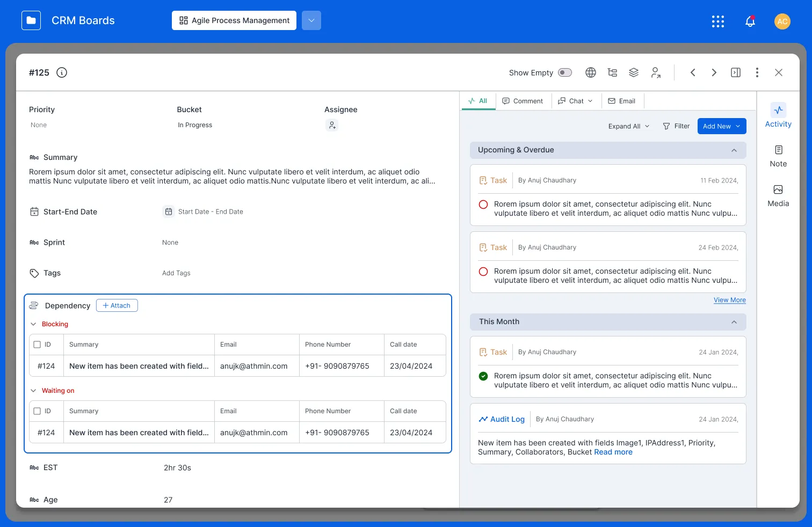Switch to the Email tab
This screenshot has height=527, width=812.
coord(622,101)
